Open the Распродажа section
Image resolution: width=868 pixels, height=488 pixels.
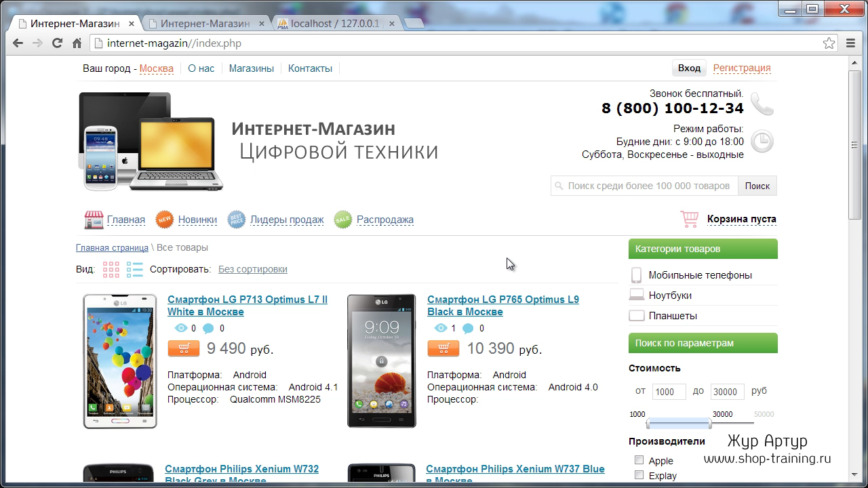coord(385,220)
